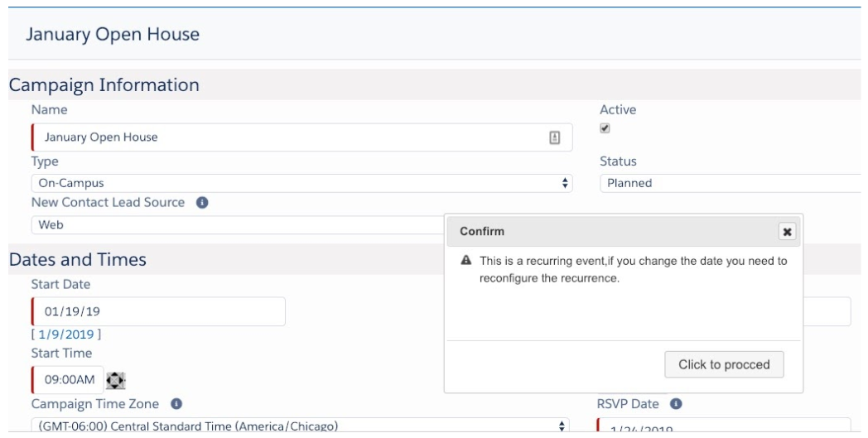Expand the Campaign Time Zone dropdown
The width and height of the screenshot is (868, 438).
click(301, 426)
